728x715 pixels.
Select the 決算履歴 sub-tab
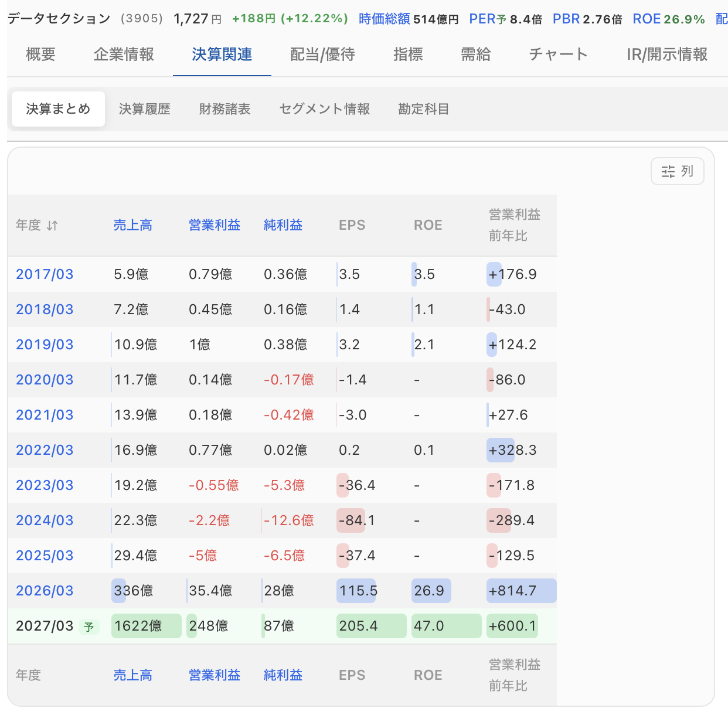(x=145, y=109)
